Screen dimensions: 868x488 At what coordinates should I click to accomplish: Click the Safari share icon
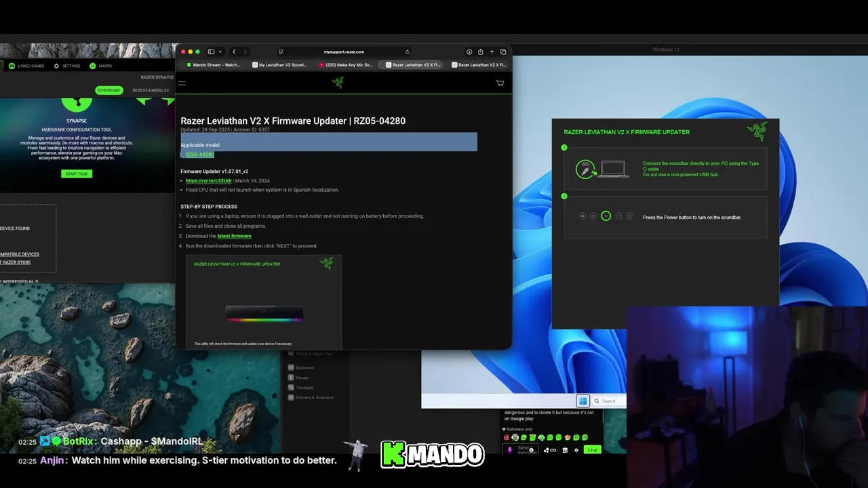480,52
